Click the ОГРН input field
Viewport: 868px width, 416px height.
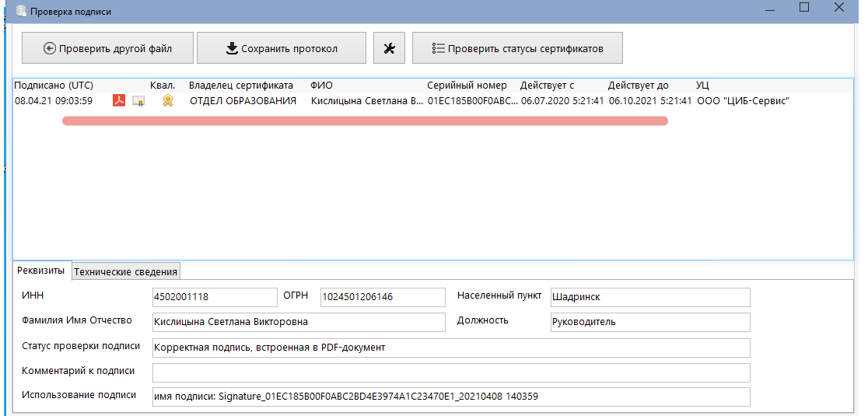(382, 297)
